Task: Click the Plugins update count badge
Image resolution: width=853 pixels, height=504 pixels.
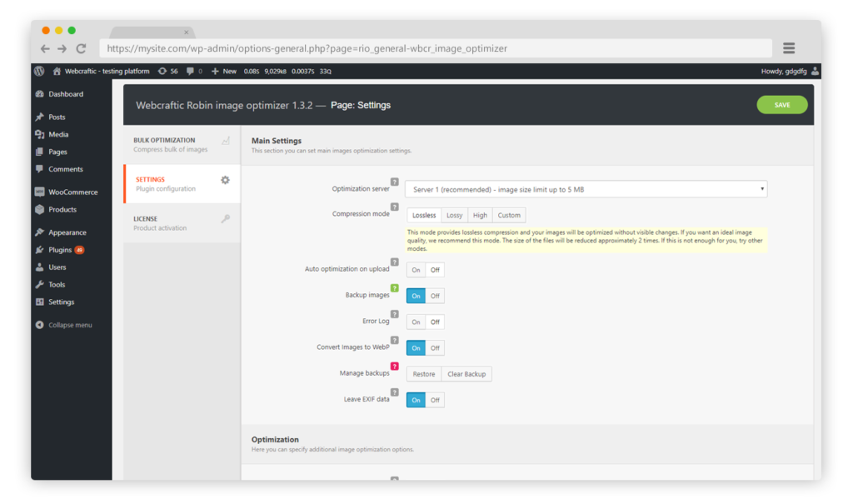Action: pos(79,250)
